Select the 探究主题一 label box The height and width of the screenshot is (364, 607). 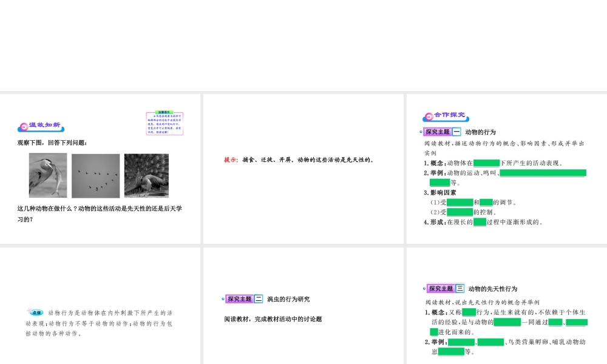(x=441, y=132)
